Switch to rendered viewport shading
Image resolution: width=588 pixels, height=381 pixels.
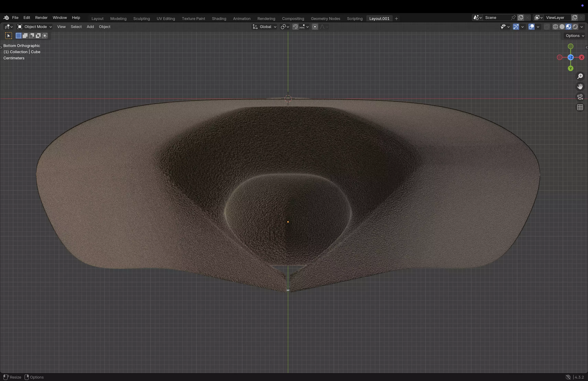point(575,27)
